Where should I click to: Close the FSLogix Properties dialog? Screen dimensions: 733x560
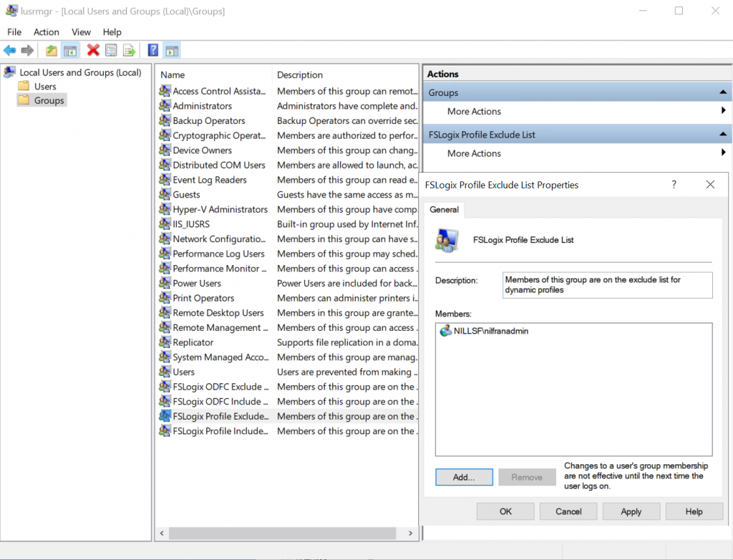coord(710,185)
